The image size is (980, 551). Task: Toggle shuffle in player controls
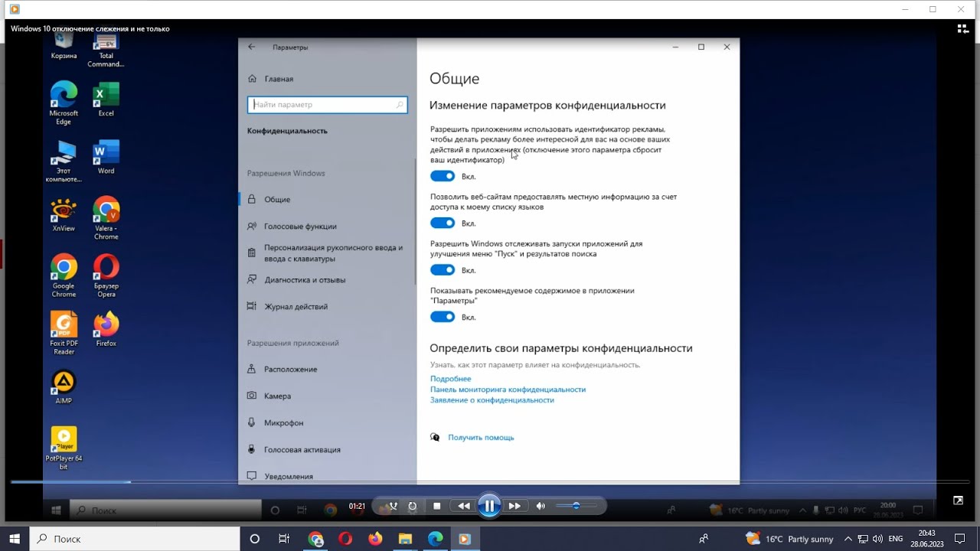coord(393,506)
